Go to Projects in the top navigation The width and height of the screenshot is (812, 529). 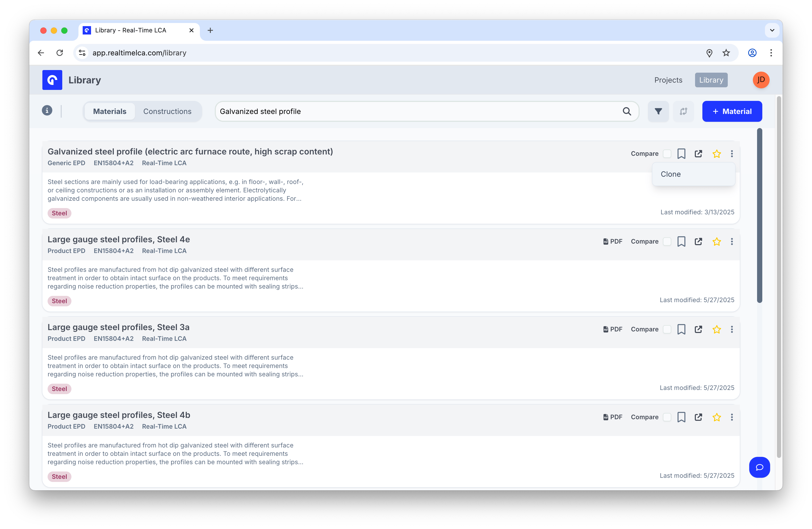(x=668, y=80)
